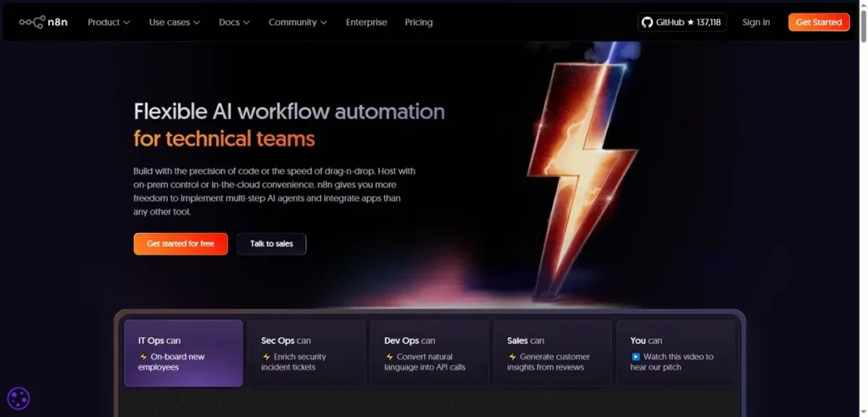Open the Docs dropdown menu
Viewport: 868px width, 417px height.
tap(234, 22)
